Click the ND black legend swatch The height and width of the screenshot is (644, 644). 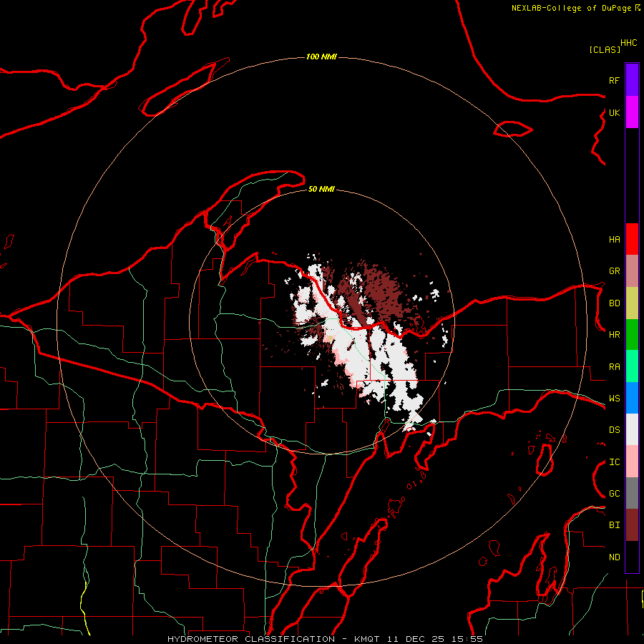632,557
